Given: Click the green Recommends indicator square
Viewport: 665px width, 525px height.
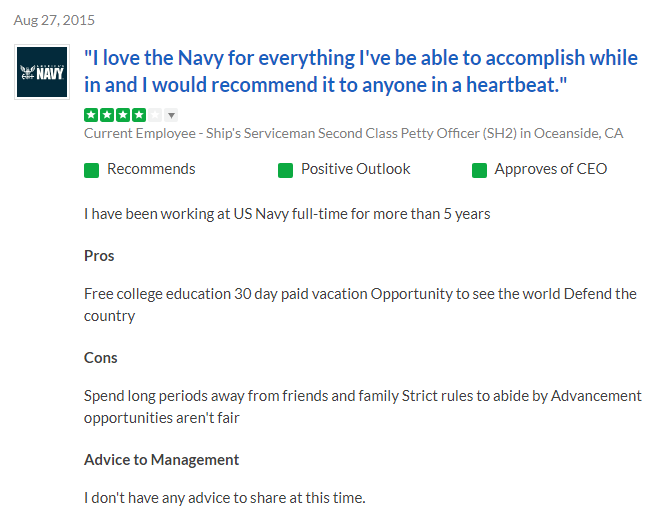Looking at the screenshot, I should 91,170.
